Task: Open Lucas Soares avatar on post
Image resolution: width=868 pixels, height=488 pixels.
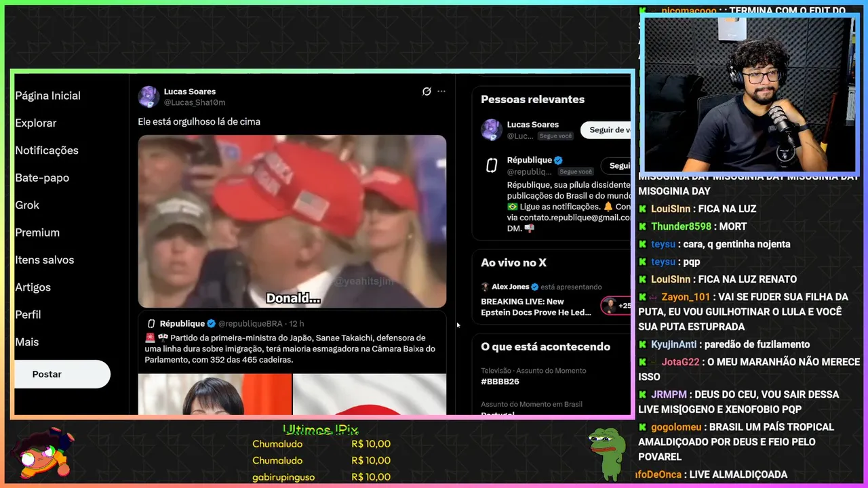Action: [149, 97]
